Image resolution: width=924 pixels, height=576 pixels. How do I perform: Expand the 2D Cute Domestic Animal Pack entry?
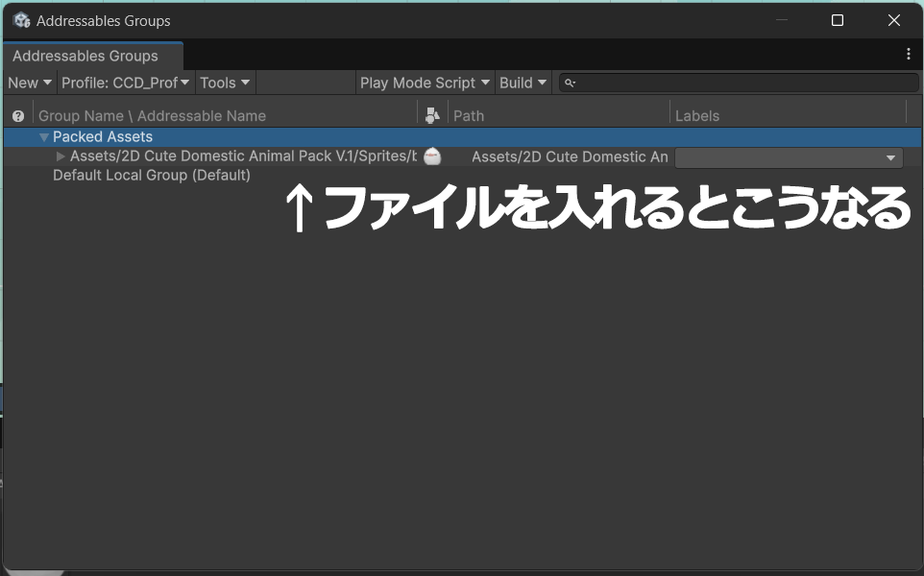[61, 156]
